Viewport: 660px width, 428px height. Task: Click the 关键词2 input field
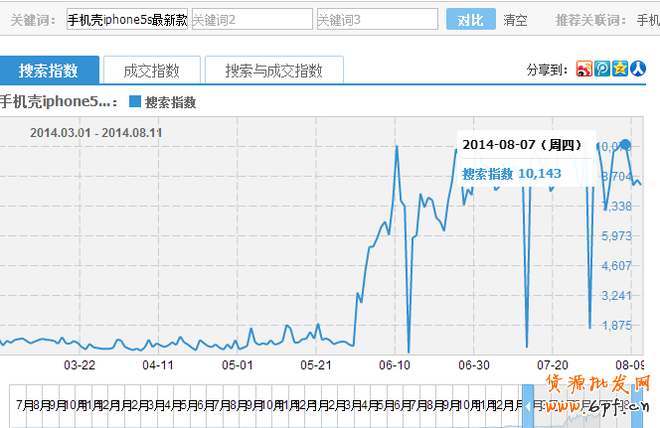point(251,20)
